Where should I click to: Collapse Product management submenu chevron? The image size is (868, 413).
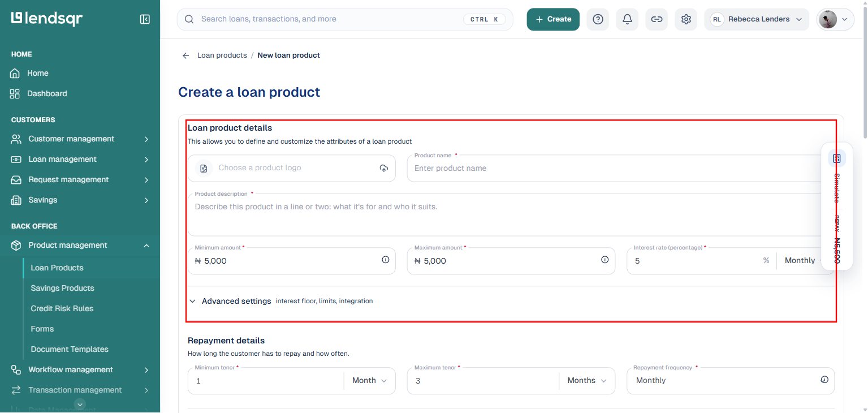(x=146, y=246)
